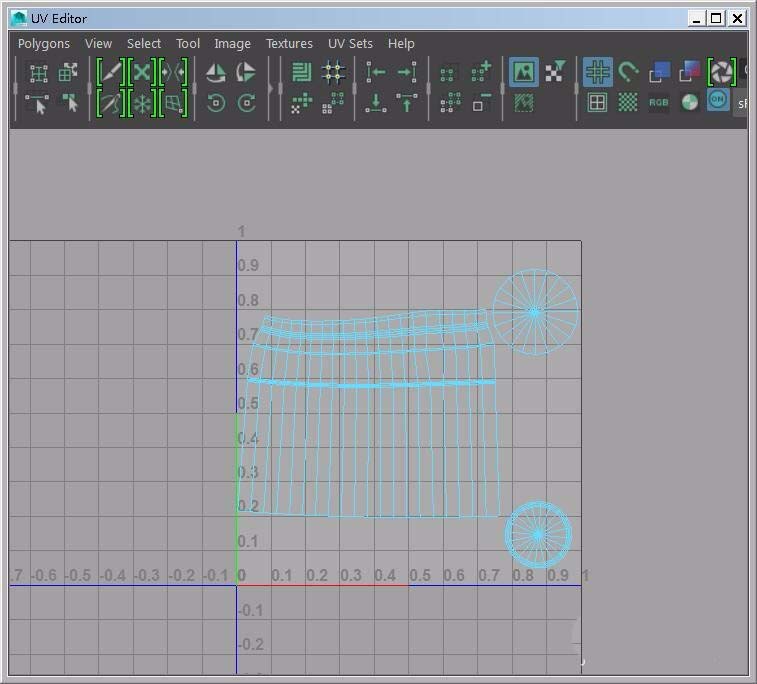Rotate UVs clockwise

coord(246,103)
